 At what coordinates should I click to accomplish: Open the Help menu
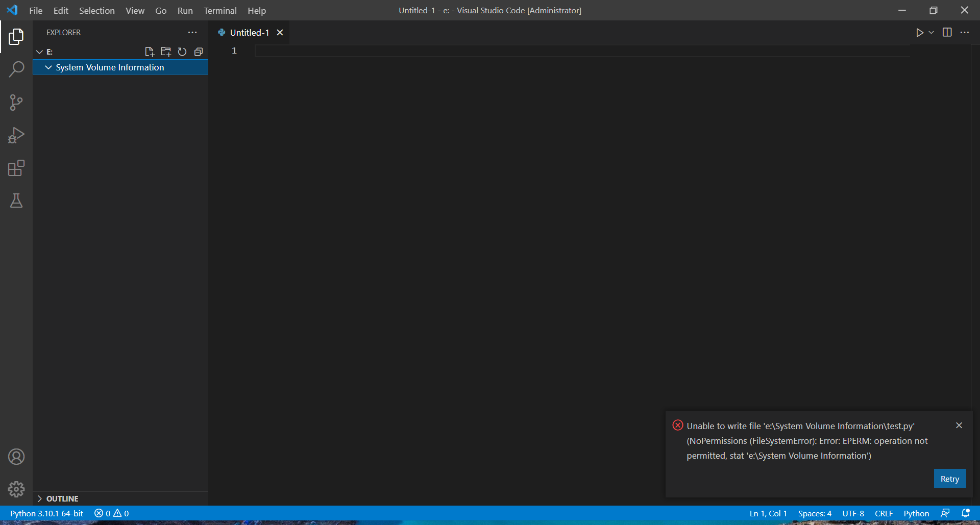pos(257,10)
